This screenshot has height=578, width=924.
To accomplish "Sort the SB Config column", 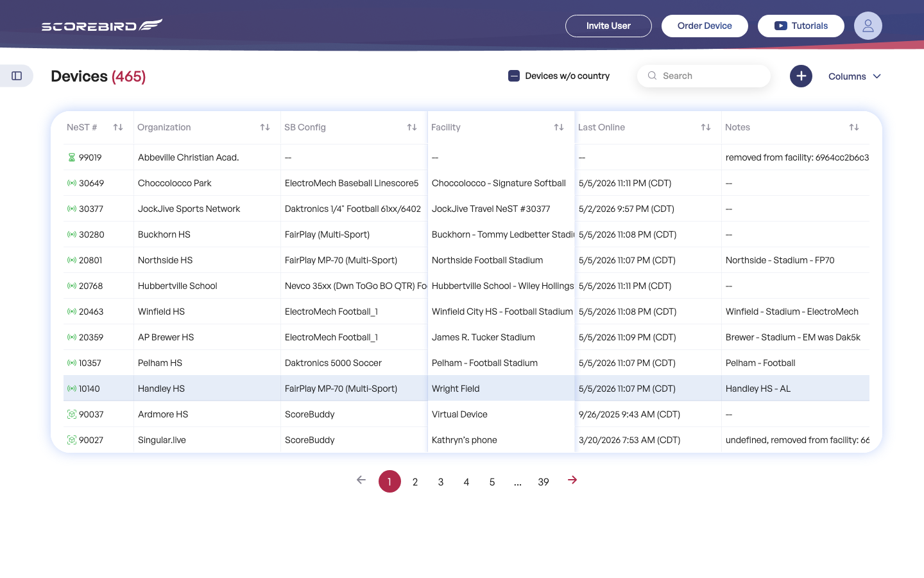I will pyautogui.click(x=412, y=127).
